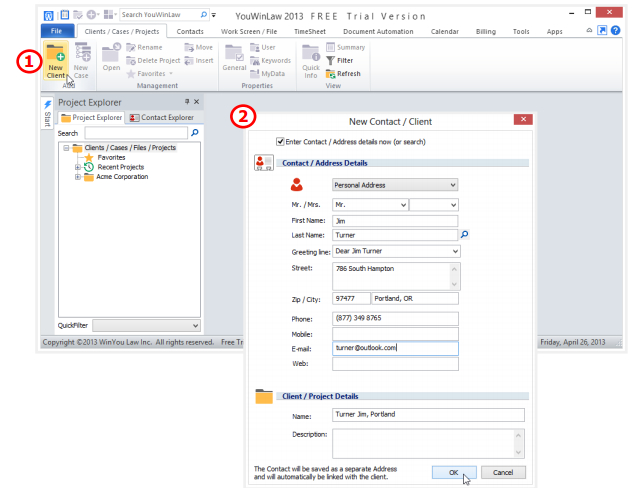Cancel the New Contact / Client dialog
Viewport: 633px width, 488px height.
pyautogui.click(x=502, y=472)
